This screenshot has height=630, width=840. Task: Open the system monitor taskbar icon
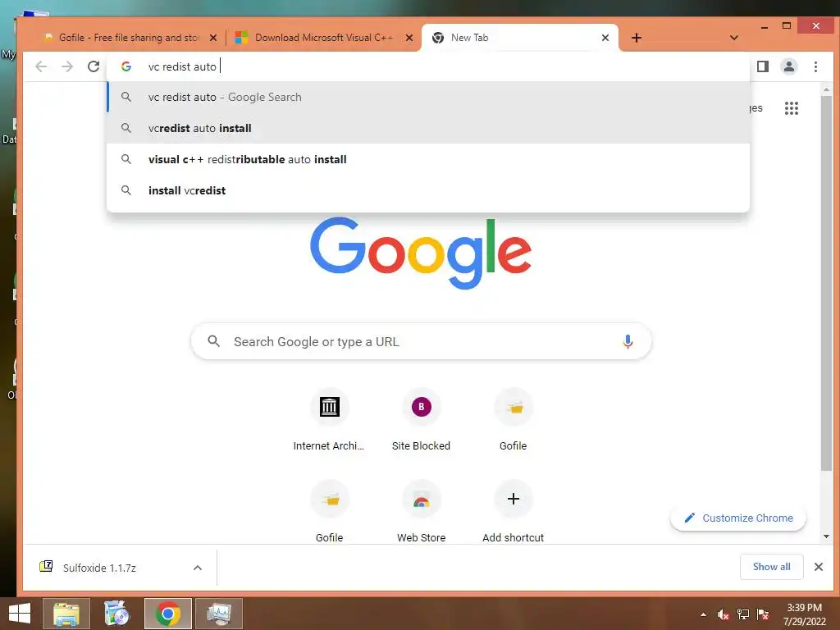(x=218, y=614)
